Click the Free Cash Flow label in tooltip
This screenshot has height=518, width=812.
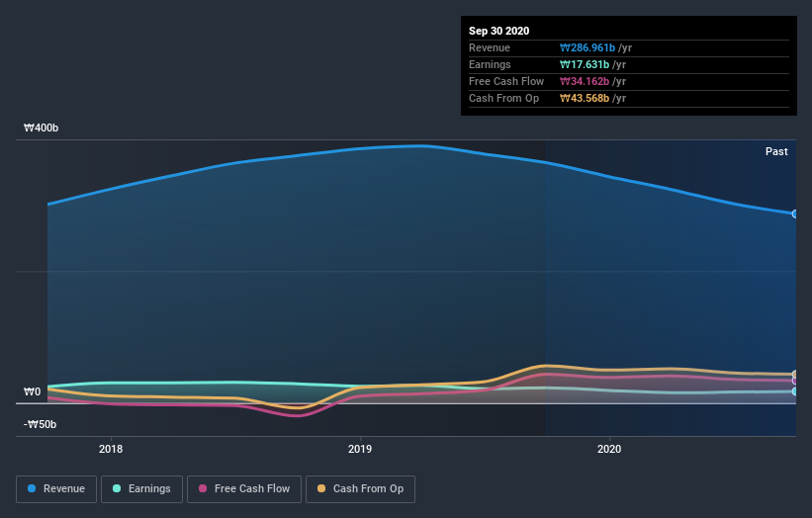pyautogui.click(x=506, y=81)
